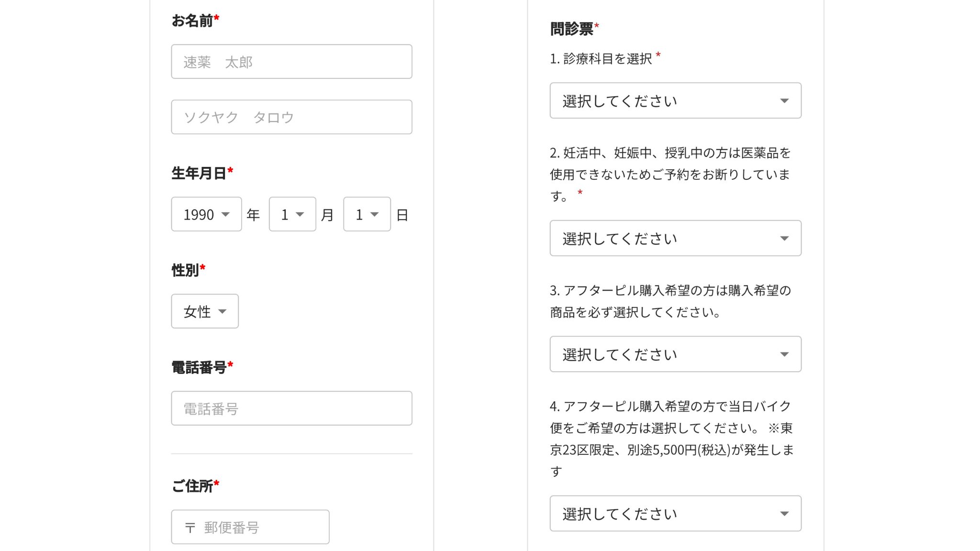
Task: Click the ご住所 section label
Action: 192,486
